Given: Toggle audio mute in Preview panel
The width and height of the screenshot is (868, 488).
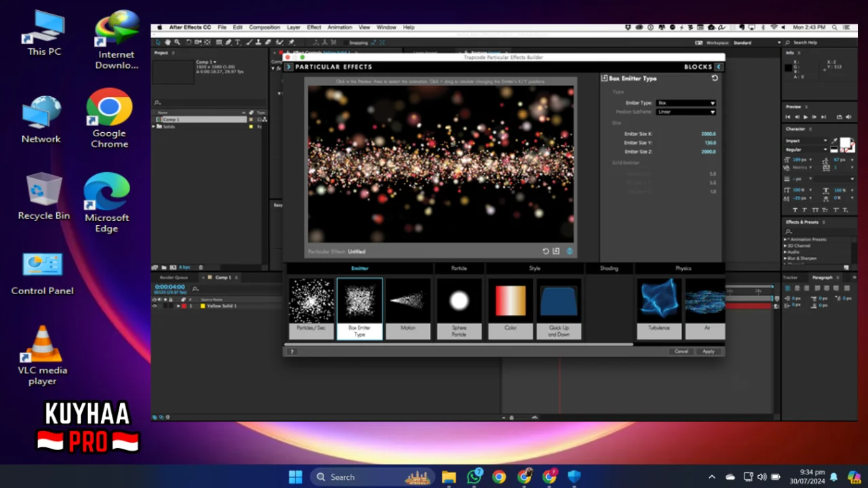Looking at the screenshot, I should pyautogui.click(x=848, y=117).
